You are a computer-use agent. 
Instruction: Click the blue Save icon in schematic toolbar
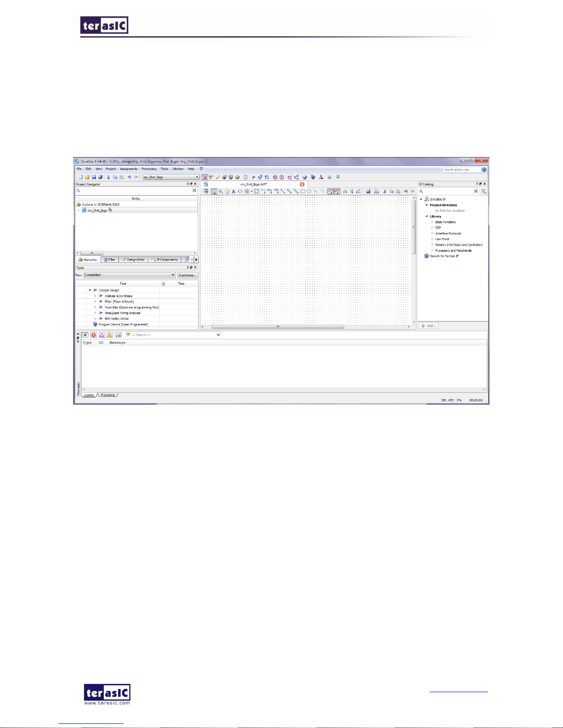(x=368, y=191)
